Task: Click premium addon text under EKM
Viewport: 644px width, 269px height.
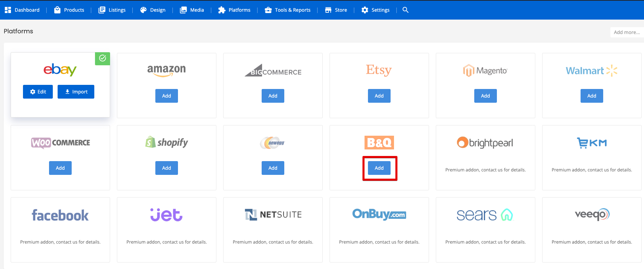Action: tap(592, 170)
